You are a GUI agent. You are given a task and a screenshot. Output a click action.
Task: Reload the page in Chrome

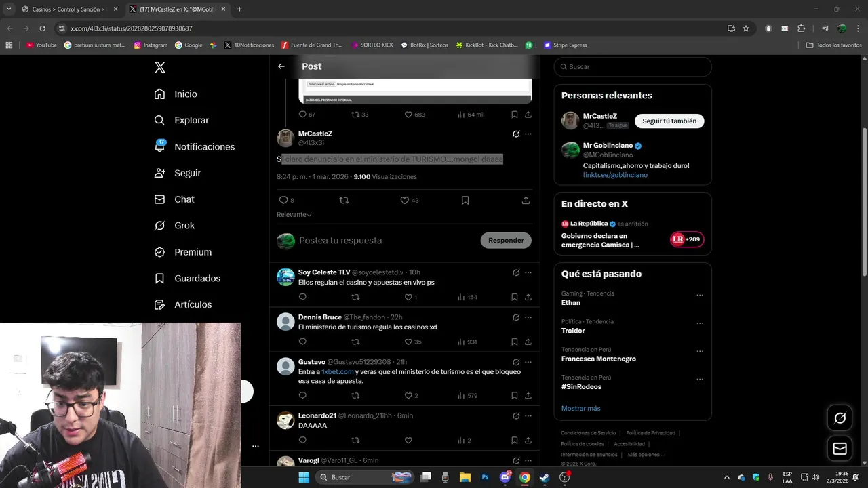click(42, 28)
